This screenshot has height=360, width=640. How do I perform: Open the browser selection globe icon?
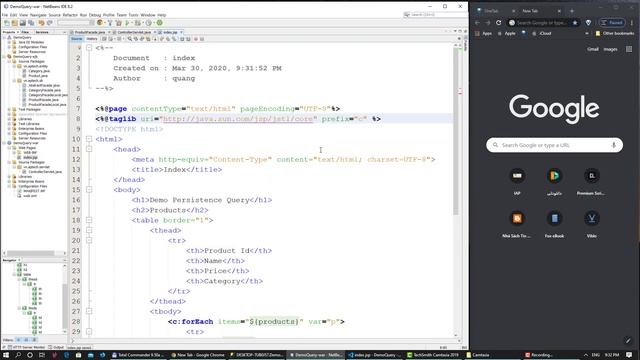[x=100, y=23]
